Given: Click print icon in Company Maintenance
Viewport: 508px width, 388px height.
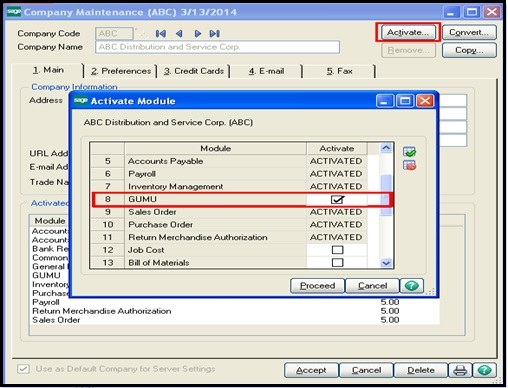Looking at the screenshot, I should 460,370.
